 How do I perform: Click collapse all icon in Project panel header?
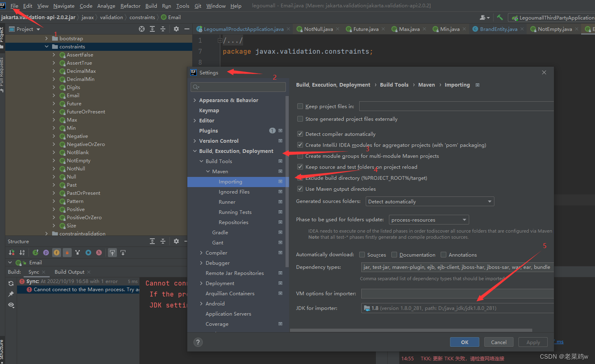click(163, 29)
